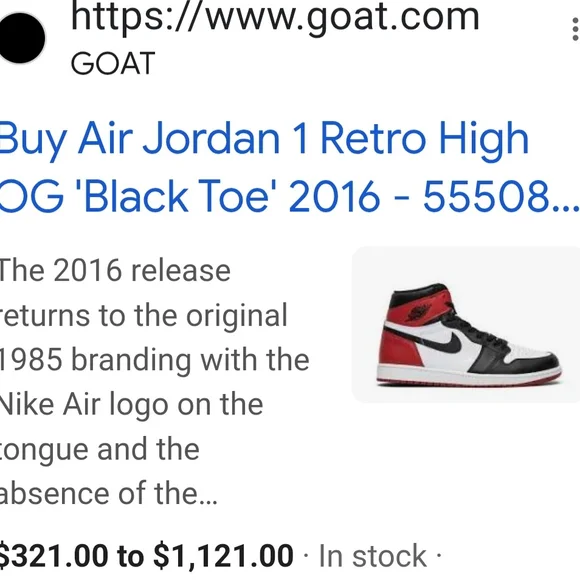This screenshot has width=580, height=580.
Task: Click title line 'OG Black Toe 2016 - 55508'
Action: click(x=289, y=196)
